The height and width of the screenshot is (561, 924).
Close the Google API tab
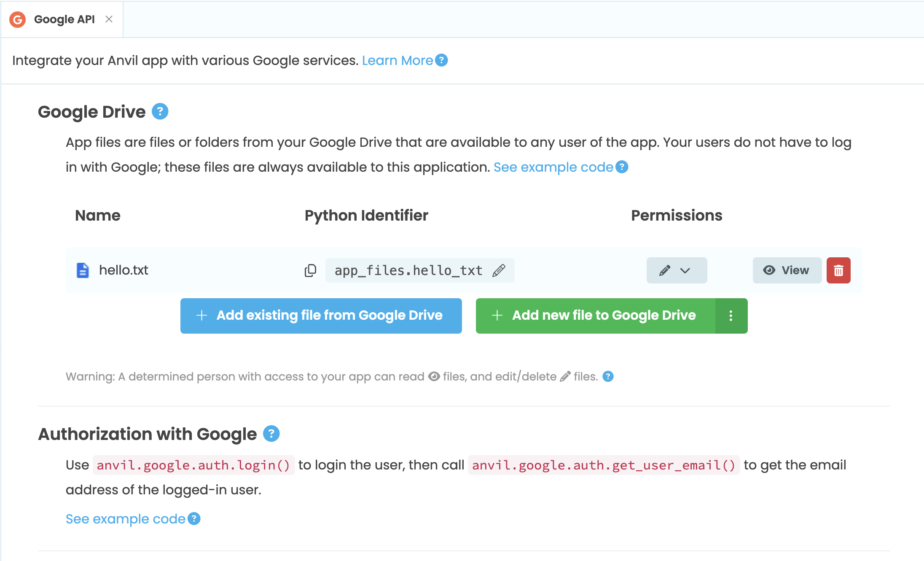coord(109,19)
